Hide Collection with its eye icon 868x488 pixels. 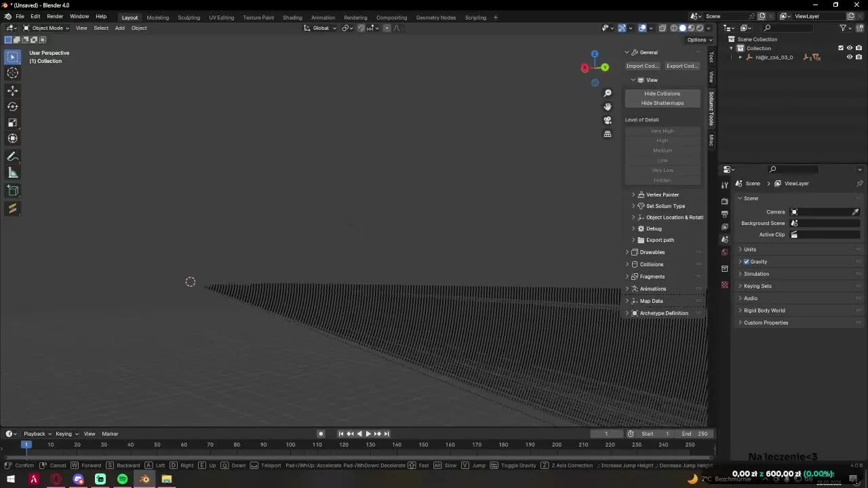click(x=850, y=48)
